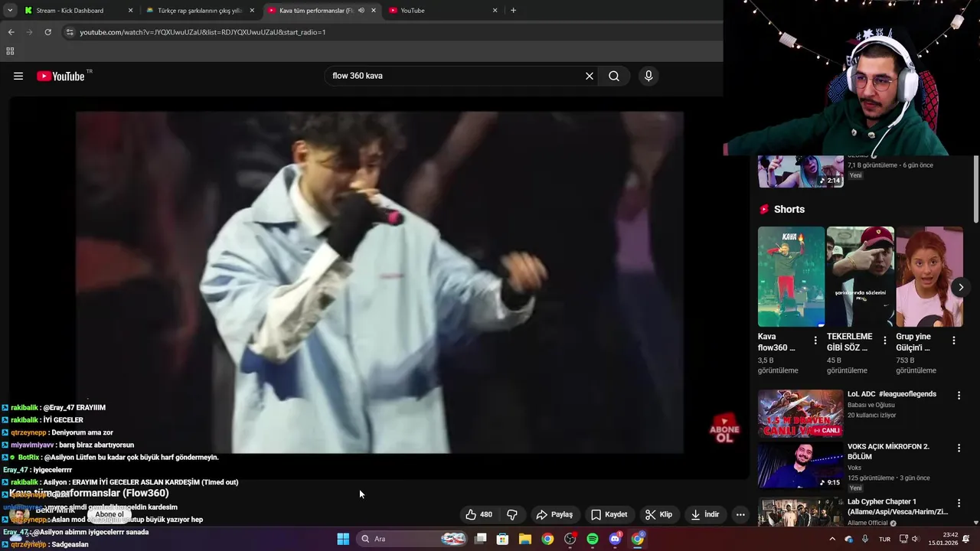Like the video with thumbs up
This screenshot has height=551, width=980.
coord(479,514)
